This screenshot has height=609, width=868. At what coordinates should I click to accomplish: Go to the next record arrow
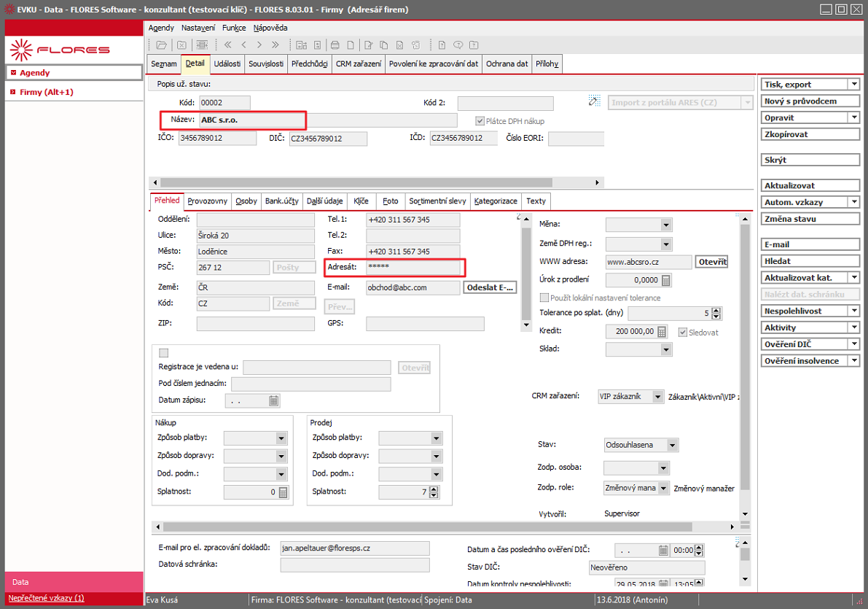[259, 45]
